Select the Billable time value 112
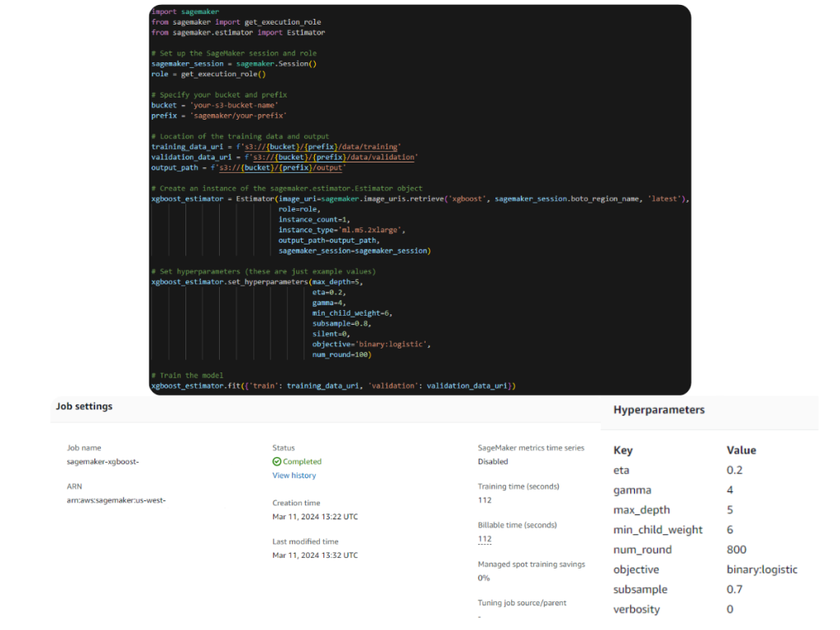 pyautogui.click(x=485, y=539)
